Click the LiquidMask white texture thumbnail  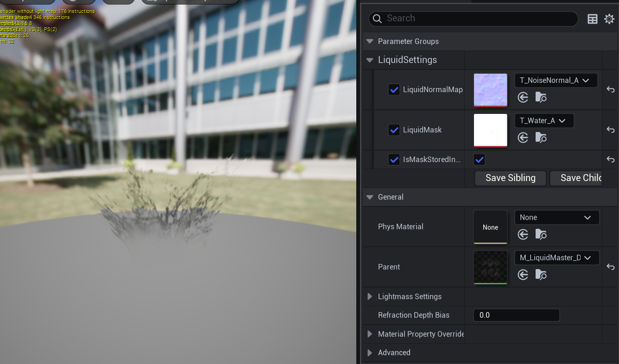490,130
